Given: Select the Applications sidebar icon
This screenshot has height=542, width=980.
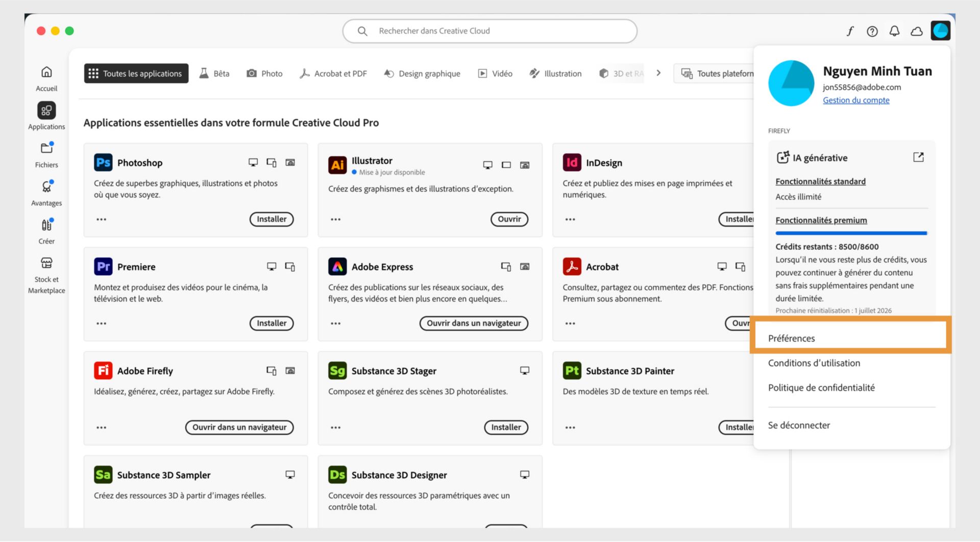Looking at the screenshot, I should click(46, 110).
